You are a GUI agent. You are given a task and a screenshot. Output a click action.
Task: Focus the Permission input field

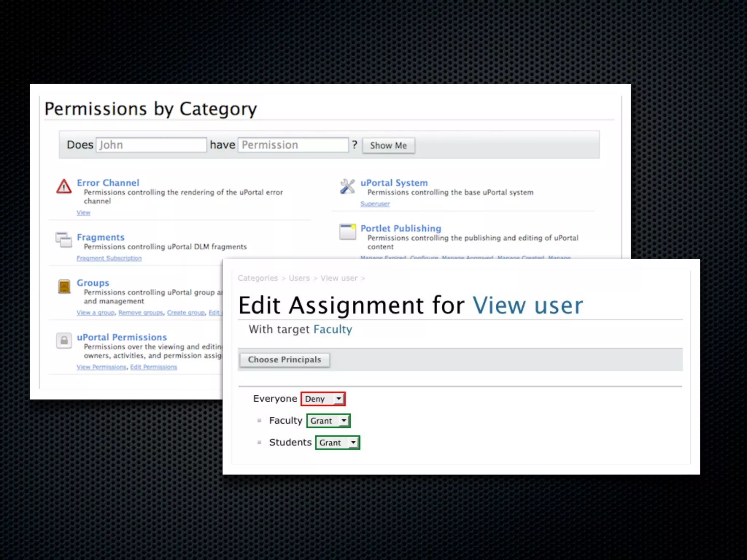[293, 145]
